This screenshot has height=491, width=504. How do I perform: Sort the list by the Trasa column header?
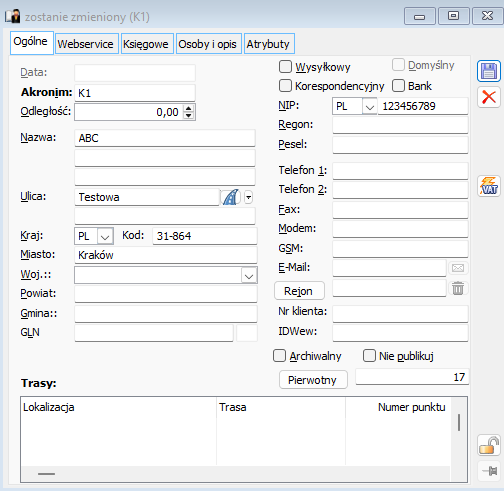click(x=281, y=407)
